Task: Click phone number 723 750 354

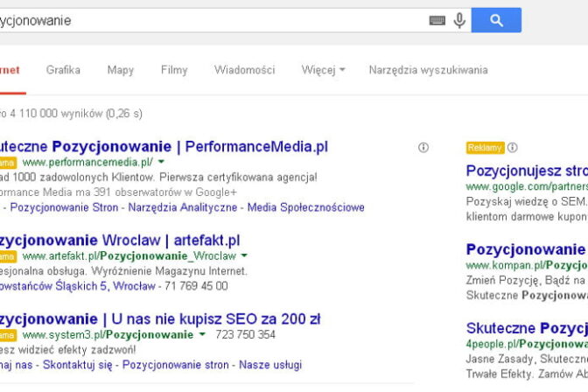Action: pyautogui.click(x=245, y=334)
